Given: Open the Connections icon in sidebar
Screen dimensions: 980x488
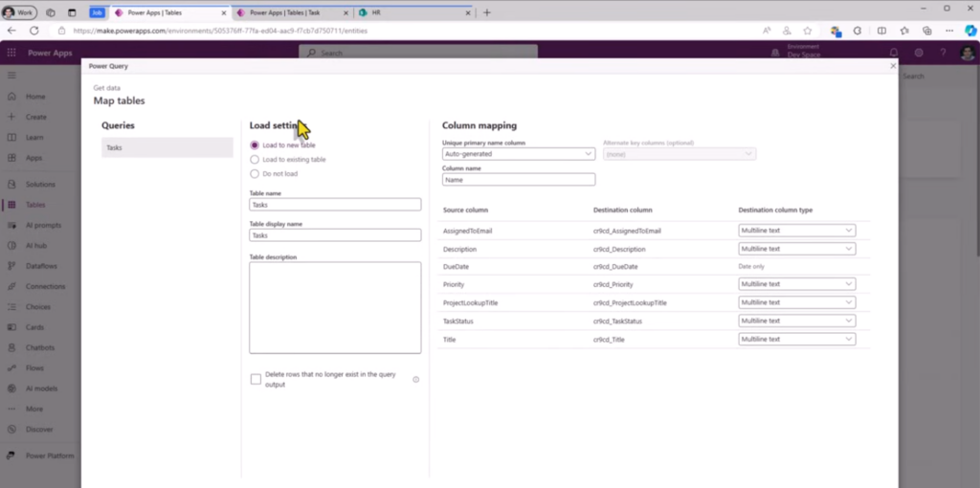Looking at the screenshot, I should click(11, 286).
